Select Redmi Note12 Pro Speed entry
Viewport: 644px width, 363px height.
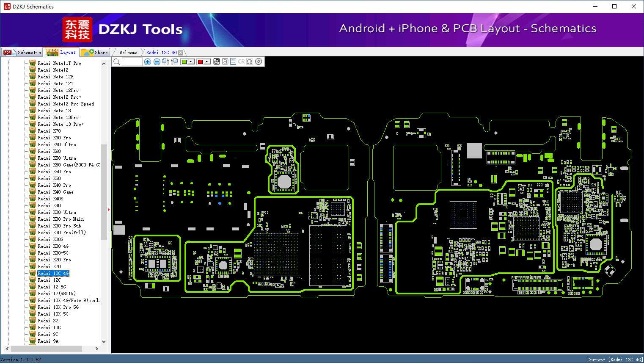point(66,104)
